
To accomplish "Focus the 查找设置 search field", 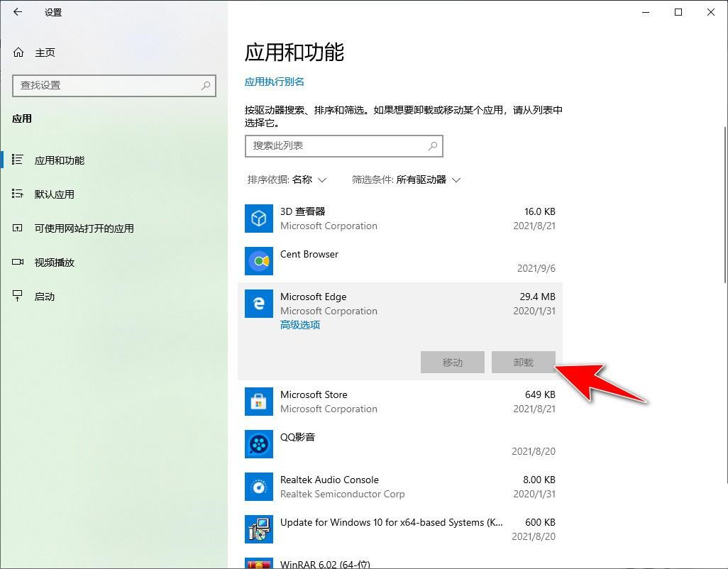I will tap(114, 85).
